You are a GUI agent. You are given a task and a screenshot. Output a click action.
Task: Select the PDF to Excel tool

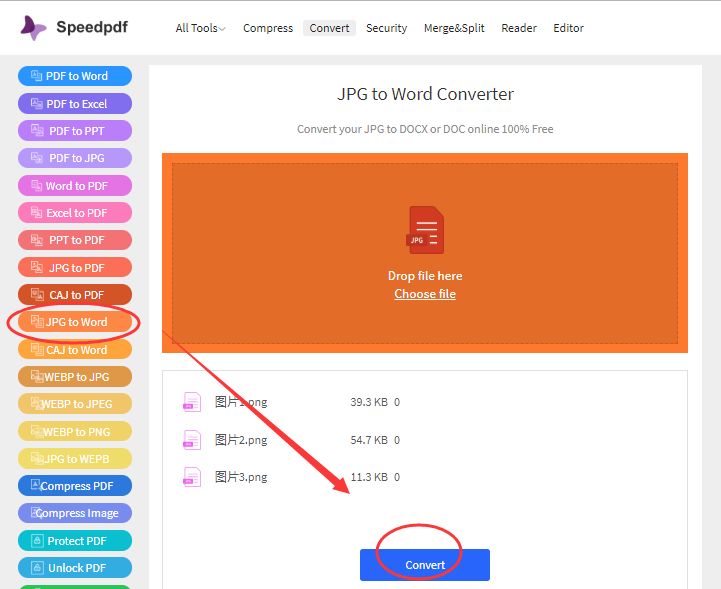[x=75, y=103]
